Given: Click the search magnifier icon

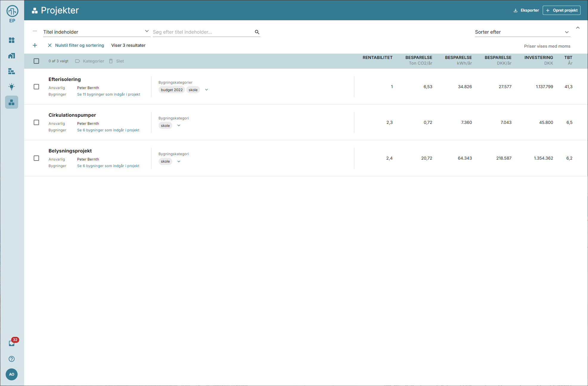Looking at the screenshot, I should click(x=257, y=32).
